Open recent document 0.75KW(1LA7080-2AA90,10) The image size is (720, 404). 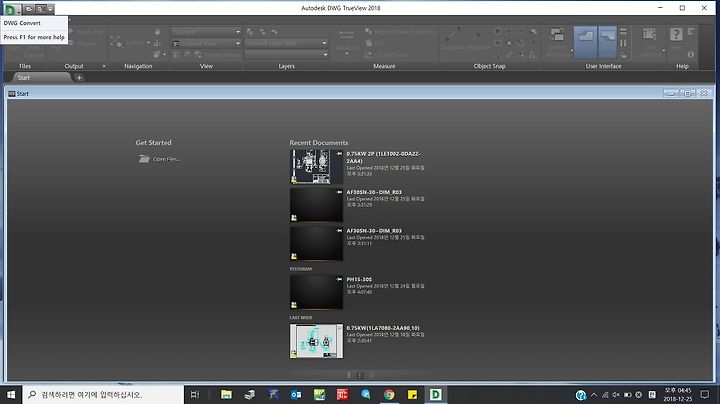coord(383,328)
